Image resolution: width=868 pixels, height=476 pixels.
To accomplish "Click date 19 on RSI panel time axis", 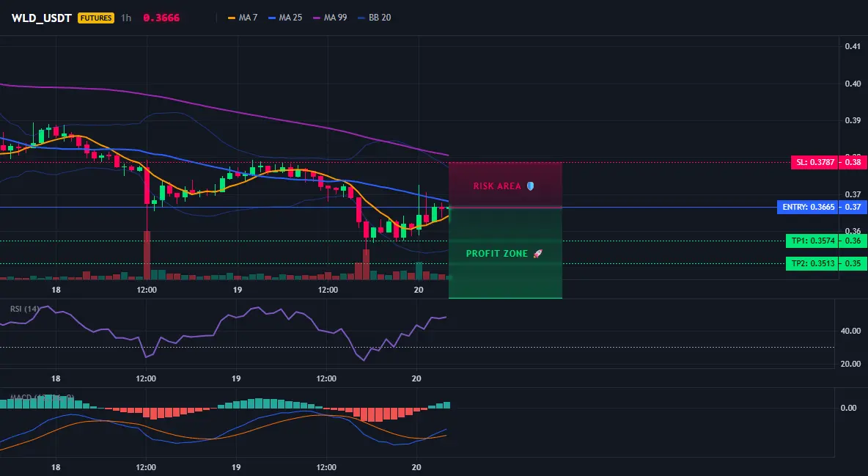I will coord(236,378).
